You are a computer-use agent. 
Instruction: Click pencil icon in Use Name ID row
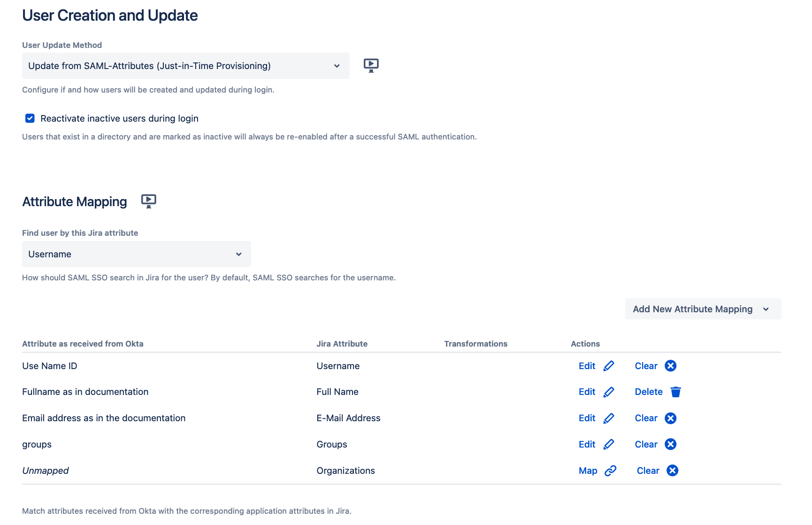tap(609, 366)
